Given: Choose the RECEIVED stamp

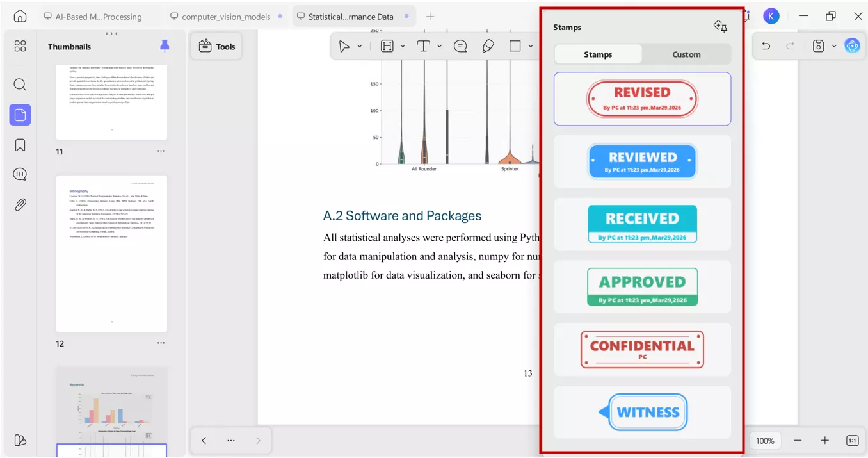Looking at the screenshot, I should [642, 224].
